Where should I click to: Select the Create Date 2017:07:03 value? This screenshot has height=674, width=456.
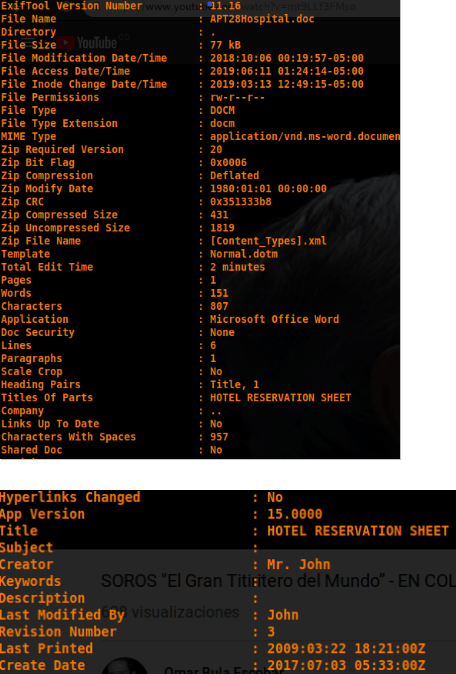[346, 665]
